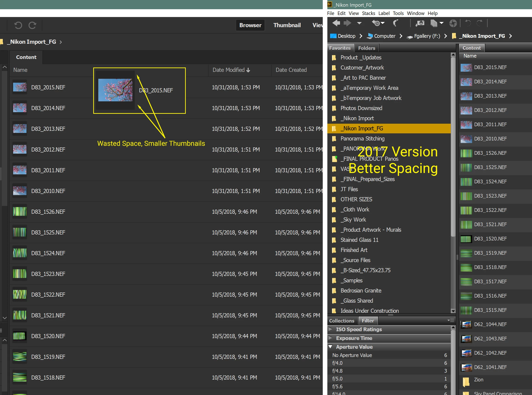Toggle the f/5.6 aperture filter

click(337, 386)
